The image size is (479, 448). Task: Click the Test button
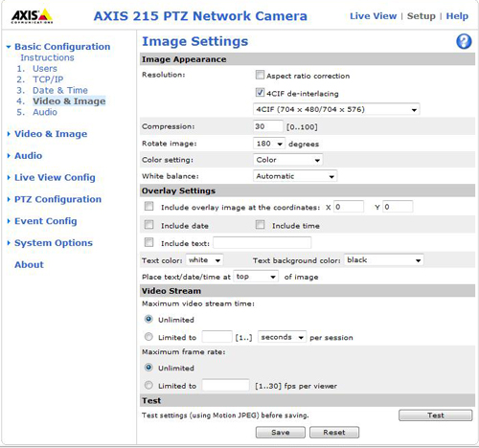[436, 415]
